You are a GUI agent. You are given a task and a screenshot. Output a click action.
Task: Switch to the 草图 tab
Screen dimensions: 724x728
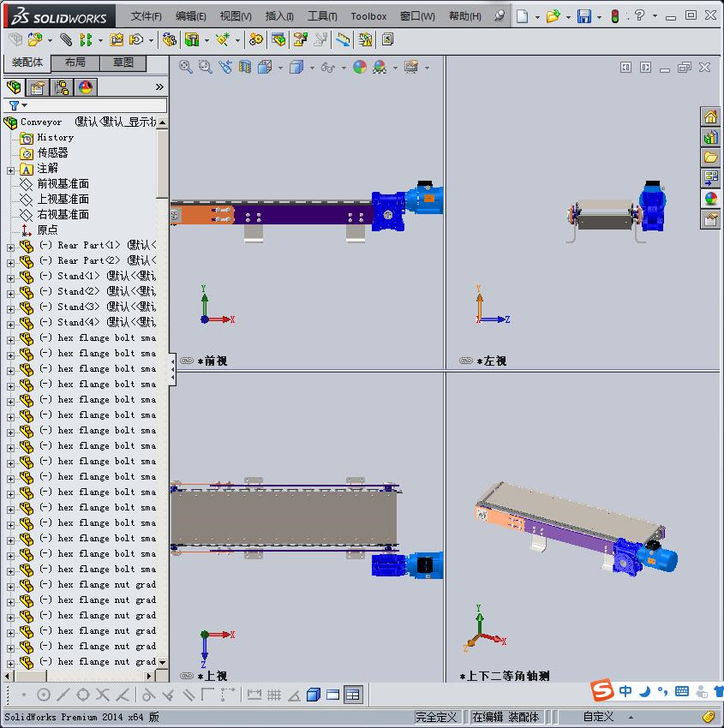pyautogui.click(x=123, y=63)
